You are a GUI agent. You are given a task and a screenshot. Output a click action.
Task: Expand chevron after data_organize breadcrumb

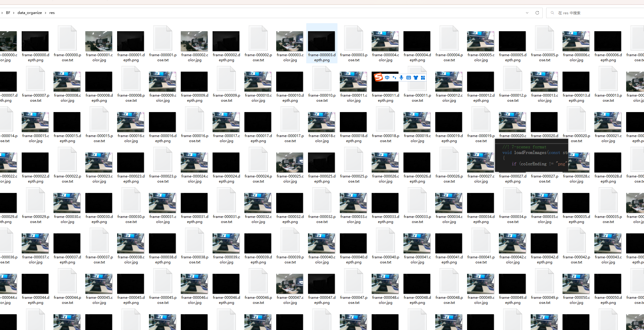pos(45,13)
